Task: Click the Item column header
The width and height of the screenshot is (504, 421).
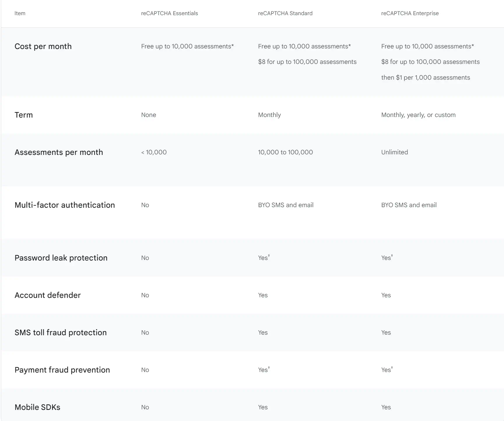Action: pos(20,13)
